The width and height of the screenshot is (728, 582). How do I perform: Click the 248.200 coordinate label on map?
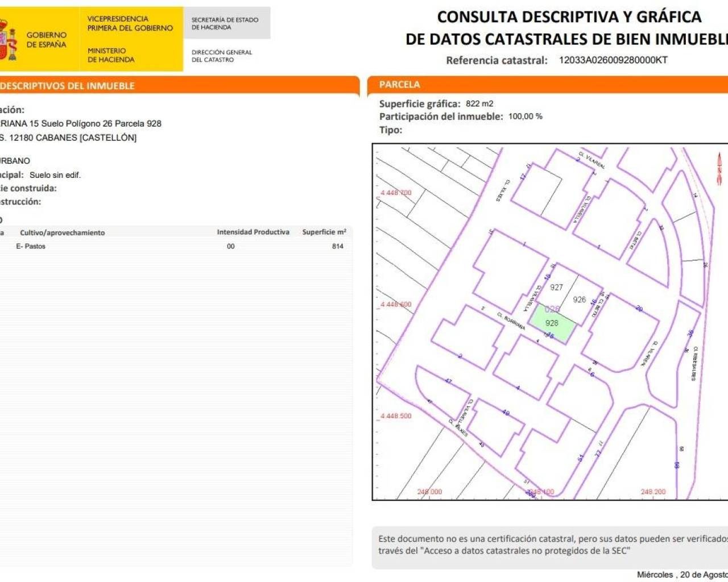point(652,492)
